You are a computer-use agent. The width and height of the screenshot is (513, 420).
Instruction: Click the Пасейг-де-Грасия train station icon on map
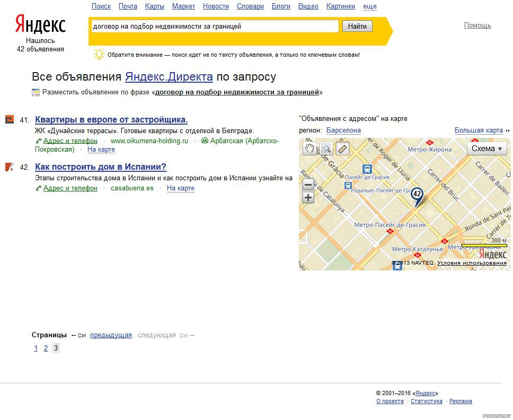coord(367,169)
